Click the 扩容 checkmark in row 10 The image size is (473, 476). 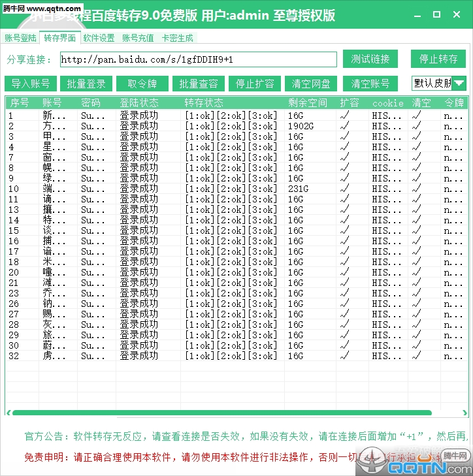344,189
